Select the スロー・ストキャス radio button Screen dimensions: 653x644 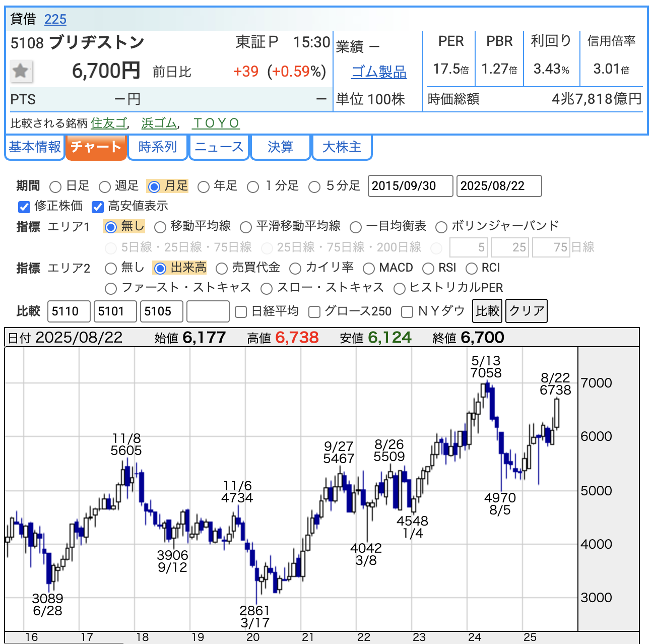pos(267,289)
